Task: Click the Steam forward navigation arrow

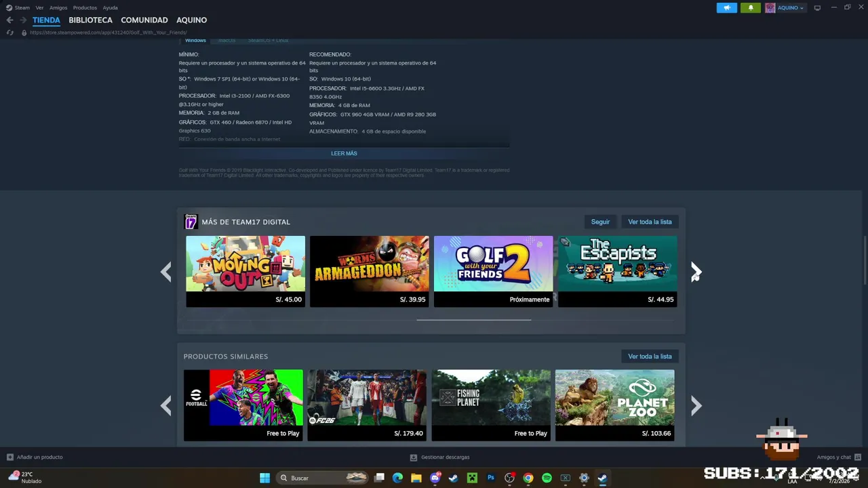Action: click(x=23, y=20)
